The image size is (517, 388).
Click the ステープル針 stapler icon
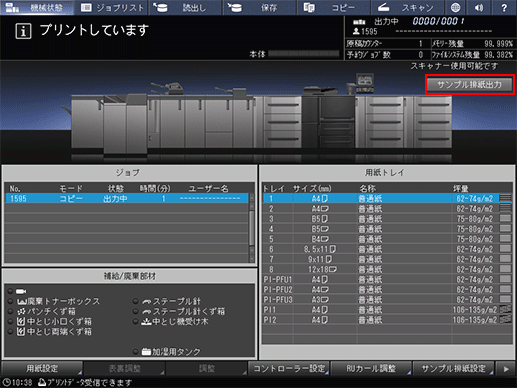point(146,302)
